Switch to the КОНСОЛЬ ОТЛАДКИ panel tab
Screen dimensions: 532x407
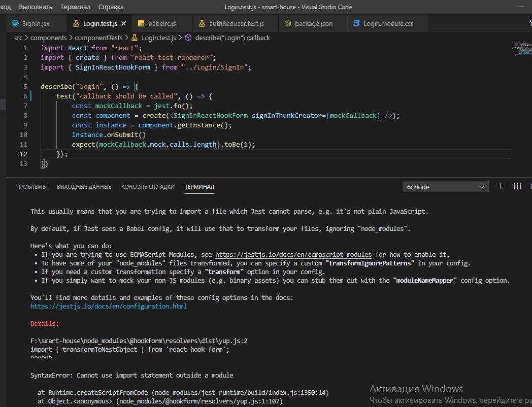148,187
